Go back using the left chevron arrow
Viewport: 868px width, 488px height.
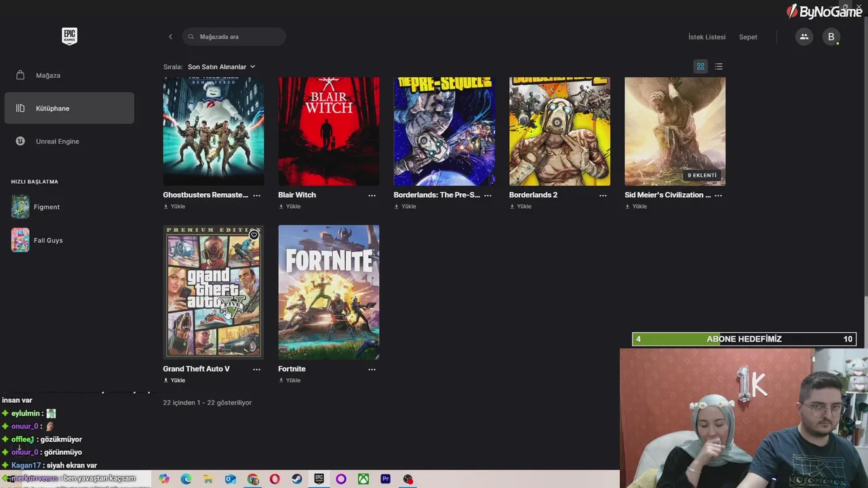tap(170, 37)
